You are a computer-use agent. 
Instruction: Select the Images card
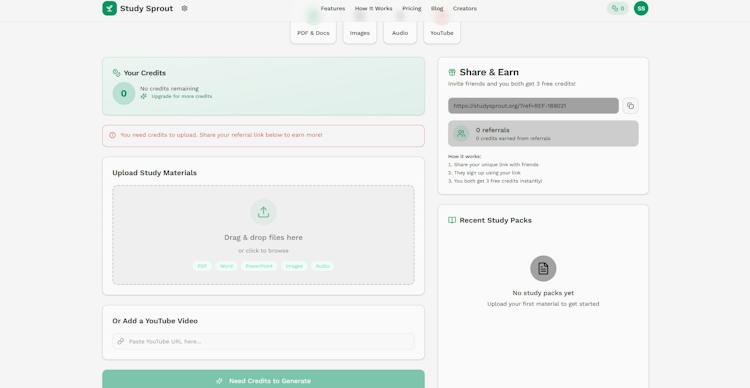pos(360,32)
